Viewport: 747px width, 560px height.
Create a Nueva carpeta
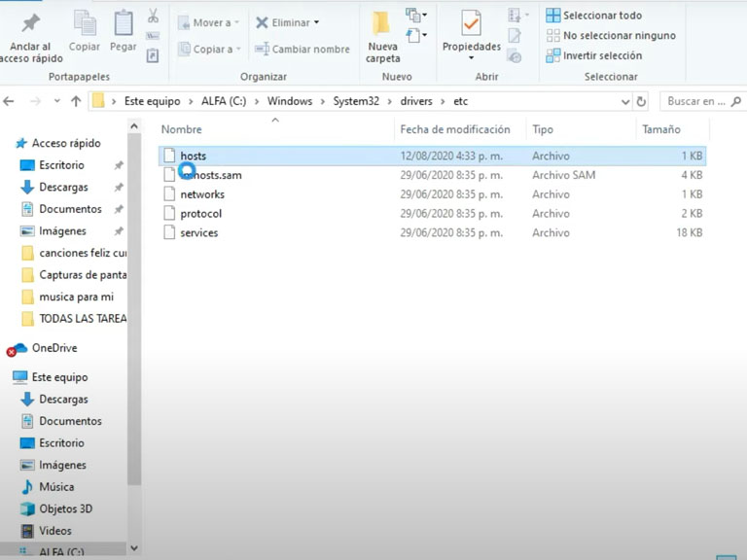pyautogui.click(x=382, y=38)
